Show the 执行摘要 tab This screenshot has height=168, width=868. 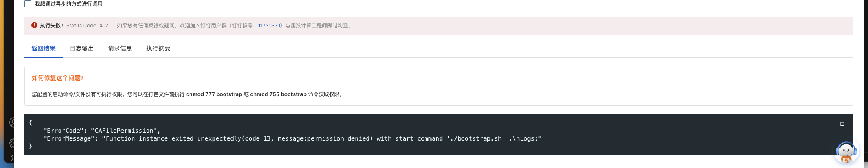click(x=158, y=48)
